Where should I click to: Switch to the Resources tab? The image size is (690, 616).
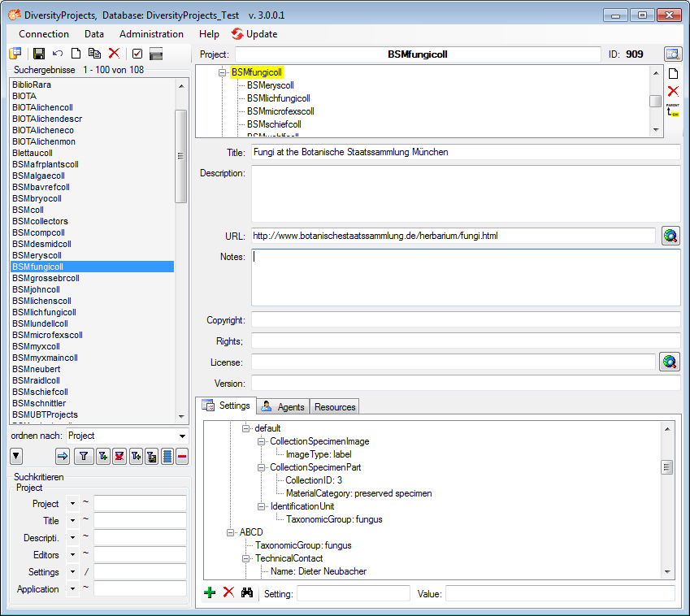tap(335, 407)
